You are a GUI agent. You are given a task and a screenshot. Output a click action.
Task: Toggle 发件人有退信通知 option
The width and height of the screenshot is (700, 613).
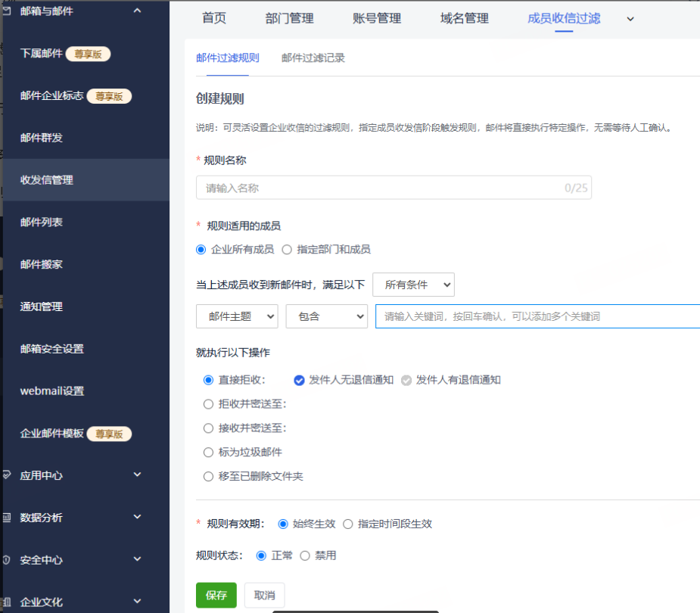(x=406, y=380)
